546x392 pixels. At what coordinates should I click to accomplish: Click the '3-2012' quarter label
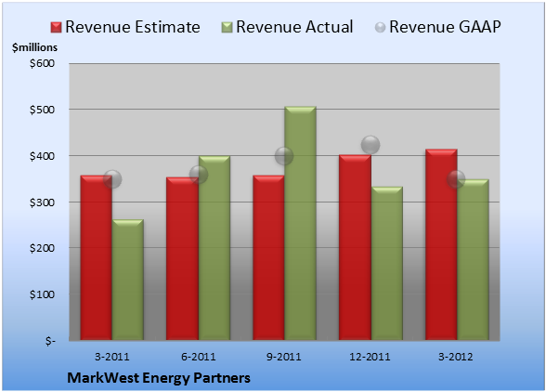[456, 357]
